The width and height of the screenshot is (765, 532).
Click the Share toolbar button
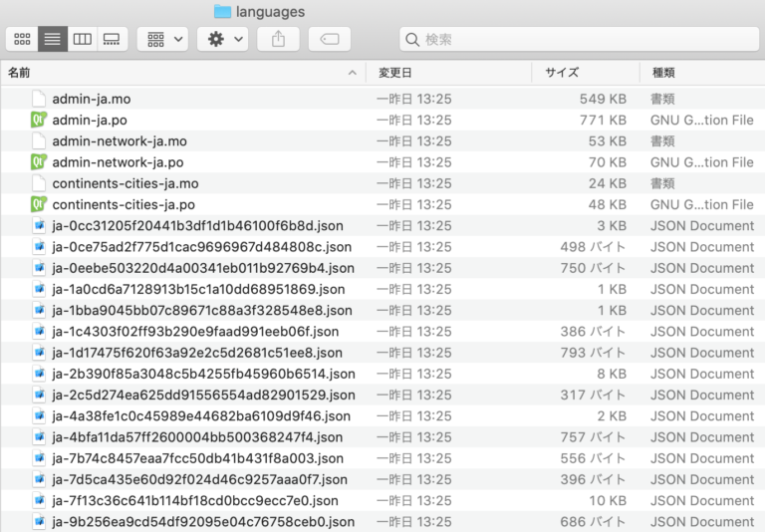[x=278, y=39]
